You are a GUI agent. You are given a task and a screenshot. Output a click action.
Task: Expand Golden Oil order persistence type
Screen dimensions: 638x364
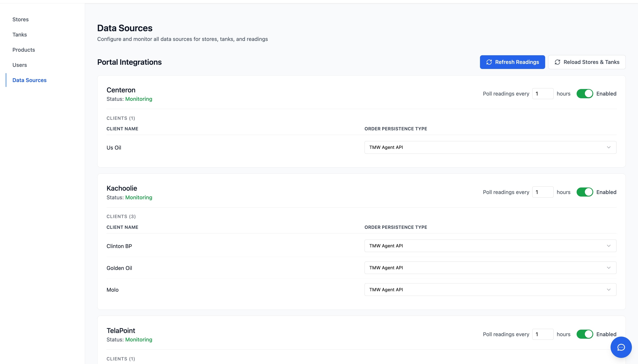point(490,268)
